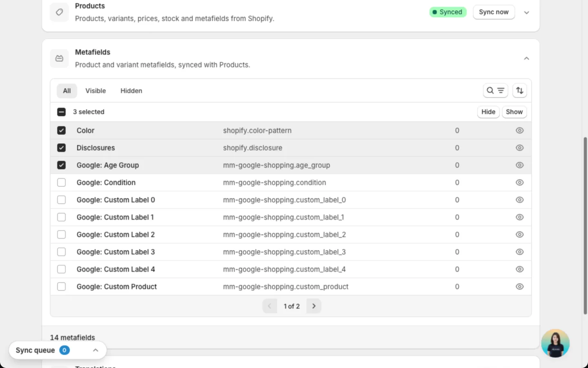This screenshot has width=588, height=368.
Task: Switch to the All tab
Action: pyautogui.click(x=67, y=91)
